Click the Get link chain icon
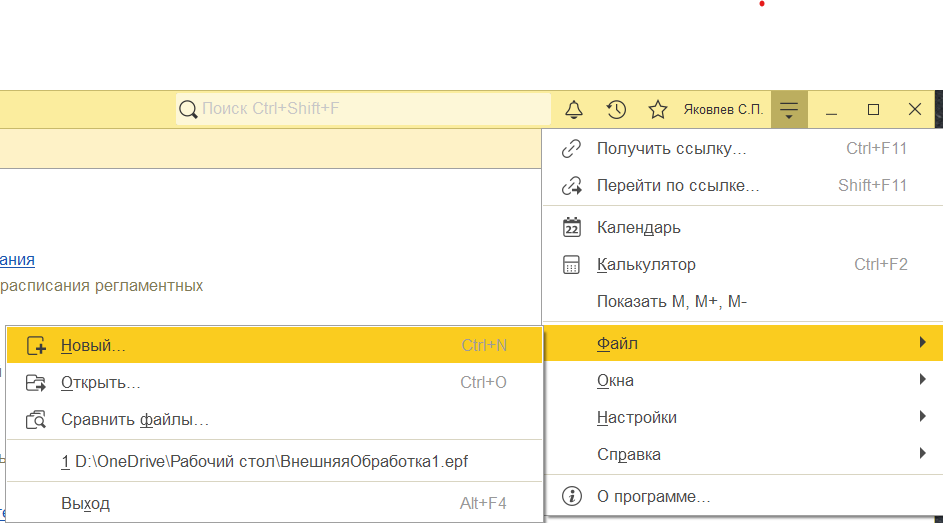Viewport: 943px width, 523px height. [x=572, y=149]
